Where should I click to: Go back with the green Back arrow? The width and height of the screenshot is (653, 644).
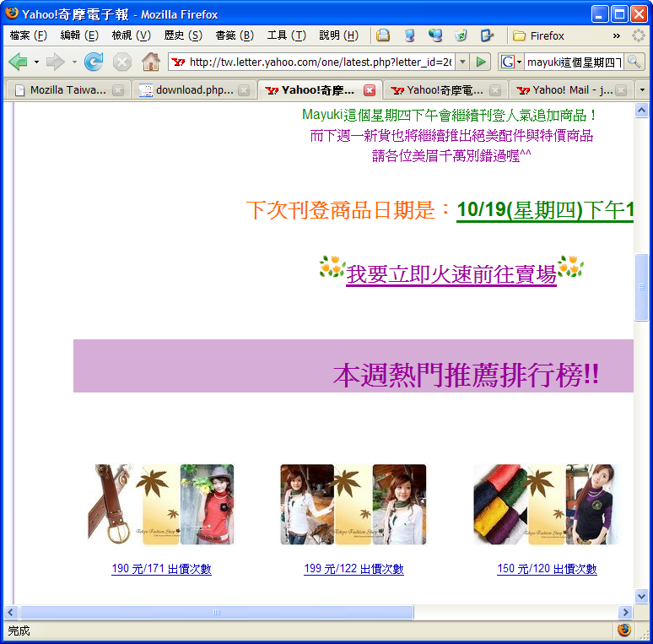[18, 62]
